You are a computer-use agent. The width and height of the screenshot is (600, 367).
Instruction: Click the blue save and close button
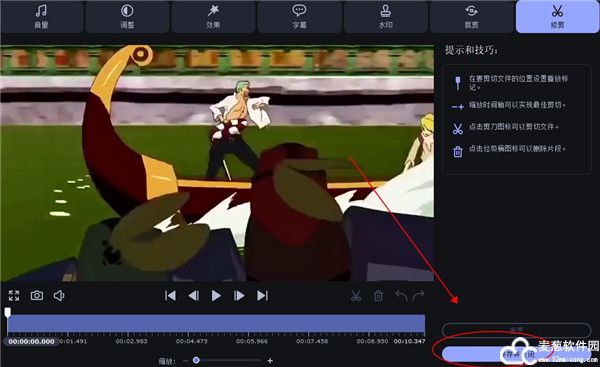click(x=516, y=354)
